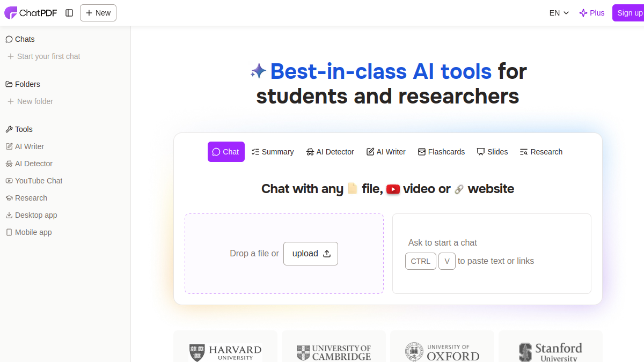Viewport: 644px width, 362px height.
Task: Switch to the Flashcards tab
Action: click(441, 152)
